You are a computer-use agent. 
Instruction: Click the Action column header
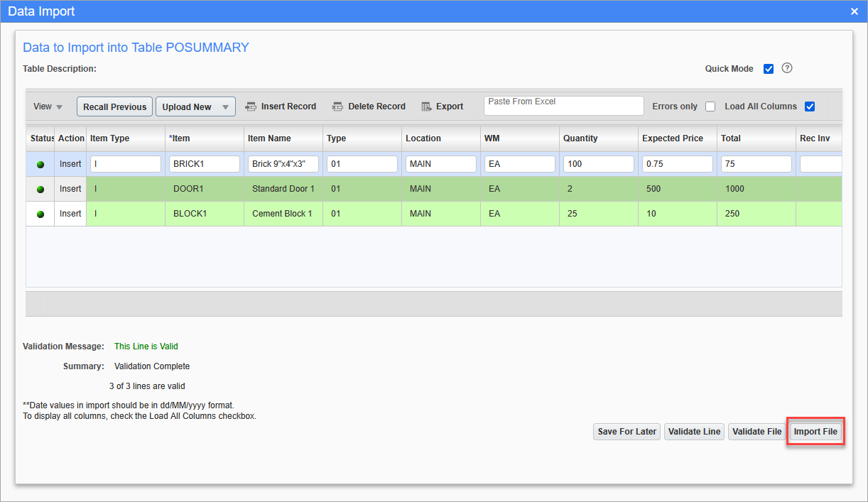[70, 138]
